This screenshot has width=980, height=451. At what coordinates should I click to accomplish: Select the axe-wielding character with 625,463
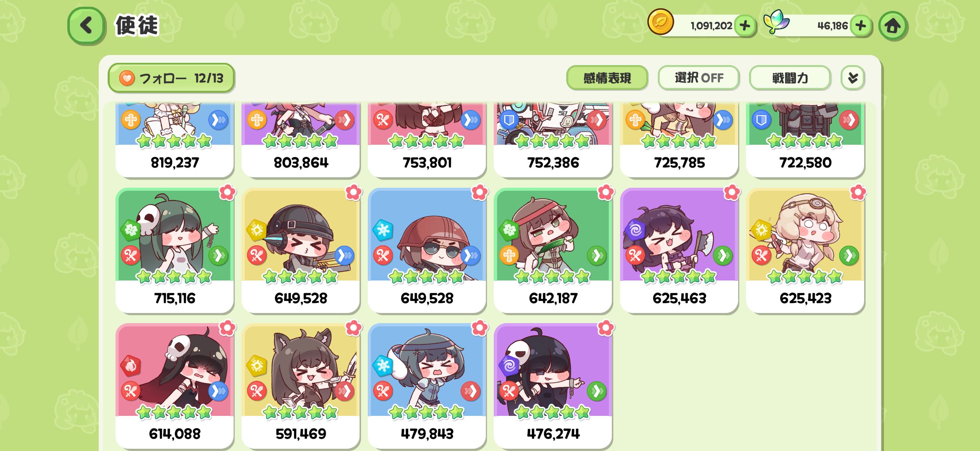coord(679,251)
